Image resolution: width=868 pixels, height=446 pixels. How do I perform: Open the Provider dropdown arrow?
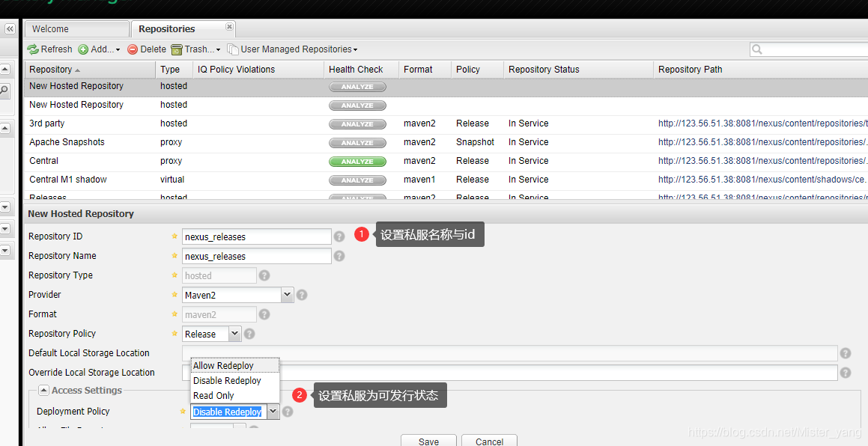coord(287,295)
